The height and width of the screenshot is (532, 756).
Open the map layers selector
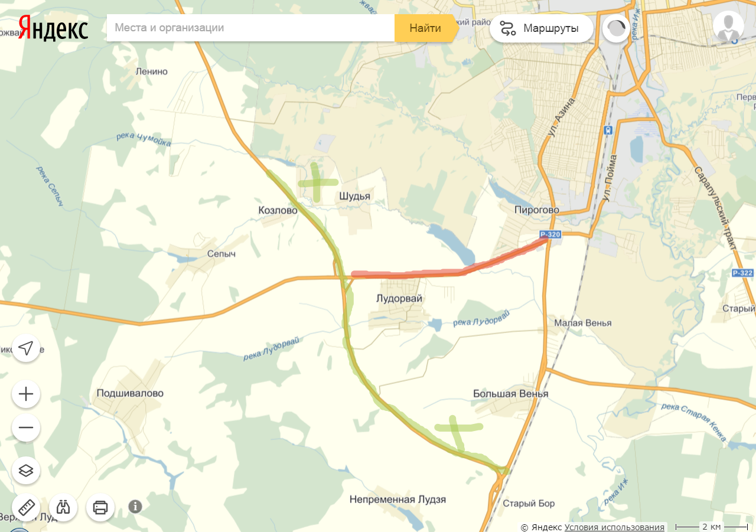click(26, 471)
